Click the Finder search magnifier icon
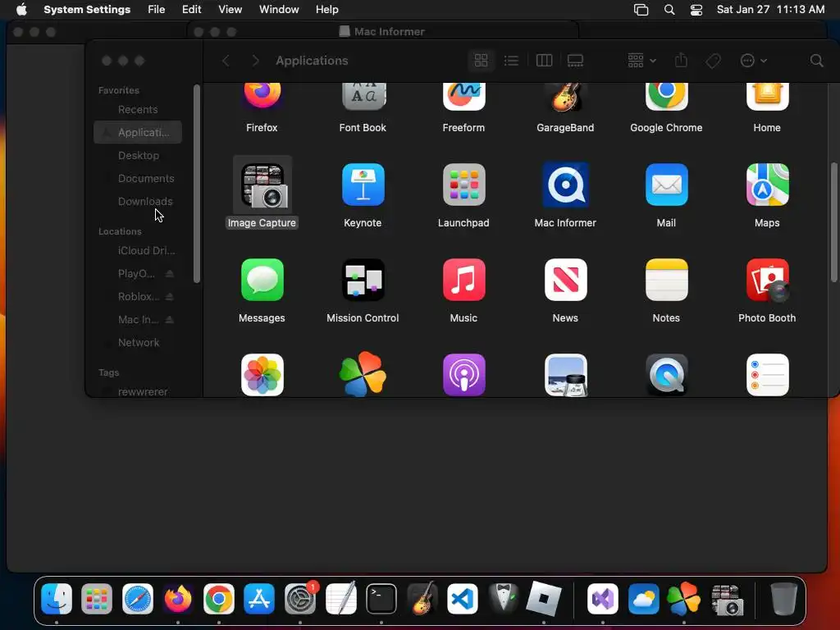840x630 pixels. coord(816,61)
